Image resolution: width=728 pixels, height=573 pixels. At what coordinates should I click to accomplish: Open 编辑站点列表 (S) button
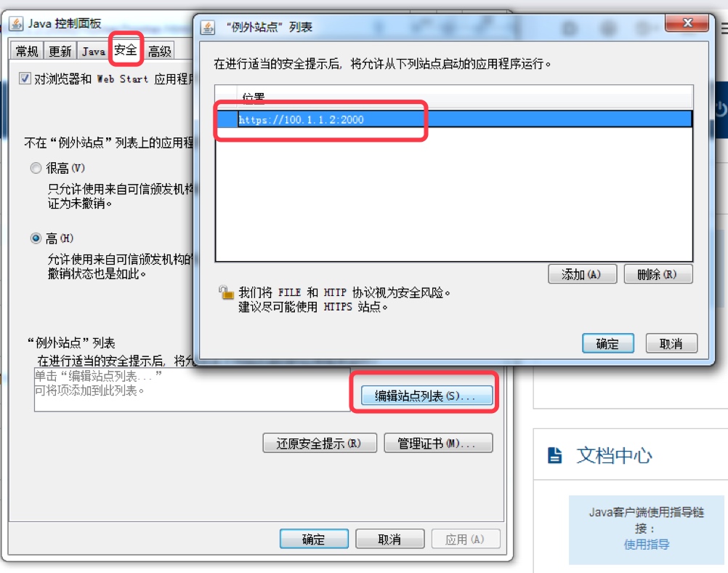(x=426, y=396)
